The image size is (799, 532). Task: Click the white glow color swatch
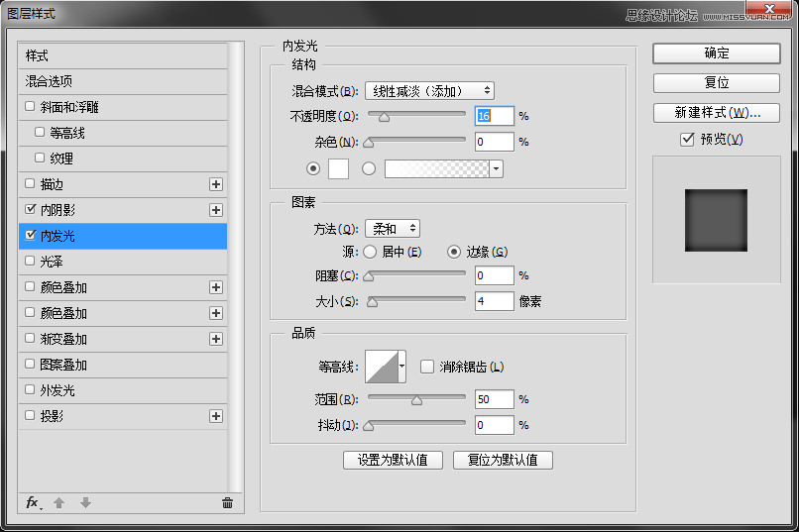click(338, 168)
